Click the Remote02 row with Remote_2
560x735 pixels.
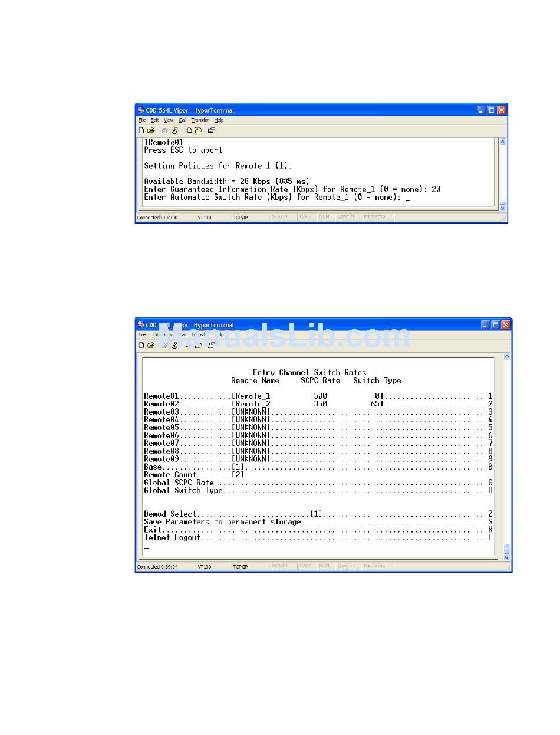[x=318, y=404]
